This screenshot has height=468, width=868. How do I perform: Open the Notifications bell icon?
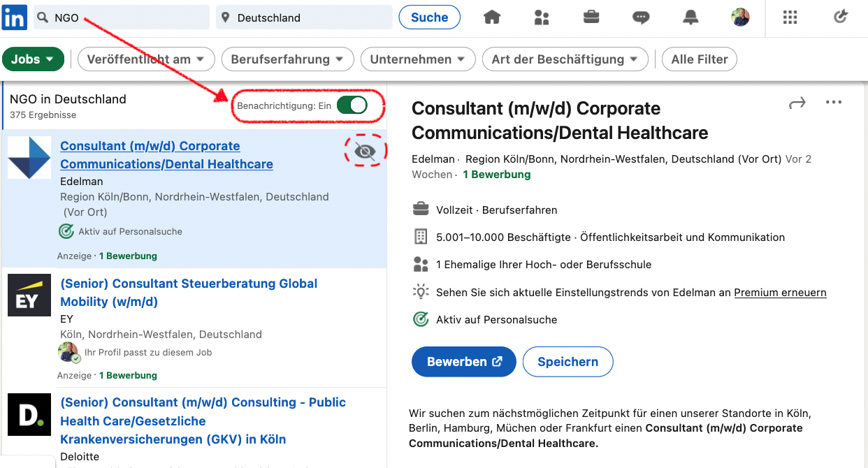point(690,17)
